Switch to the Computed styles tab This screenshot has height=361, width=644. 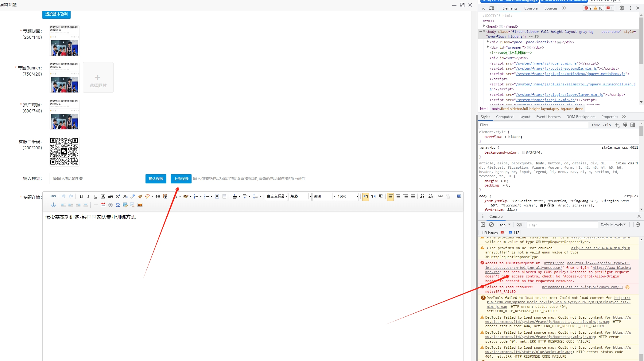(x=504, y=117)
